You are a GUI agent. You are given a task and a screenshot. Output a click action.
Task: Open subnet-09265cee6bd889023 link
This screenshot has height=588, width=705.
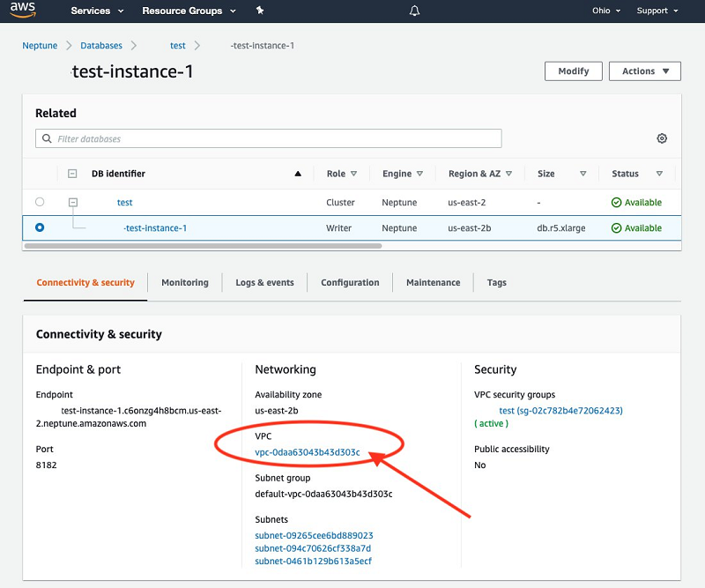pos(314,535)
